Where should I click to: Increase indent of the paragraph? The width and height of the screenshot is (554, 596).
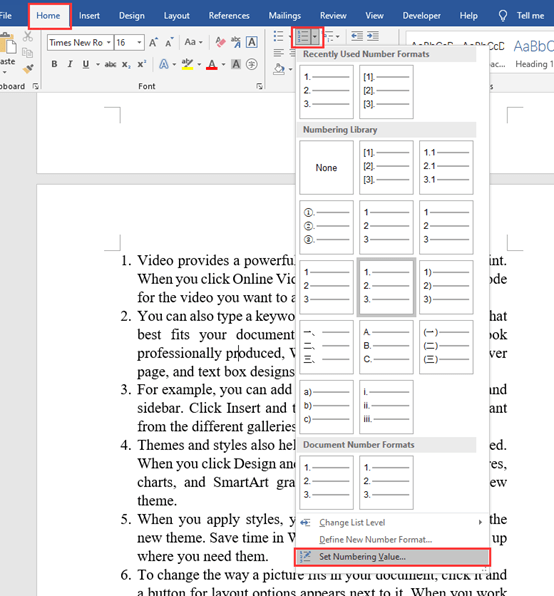click(373, 36)
